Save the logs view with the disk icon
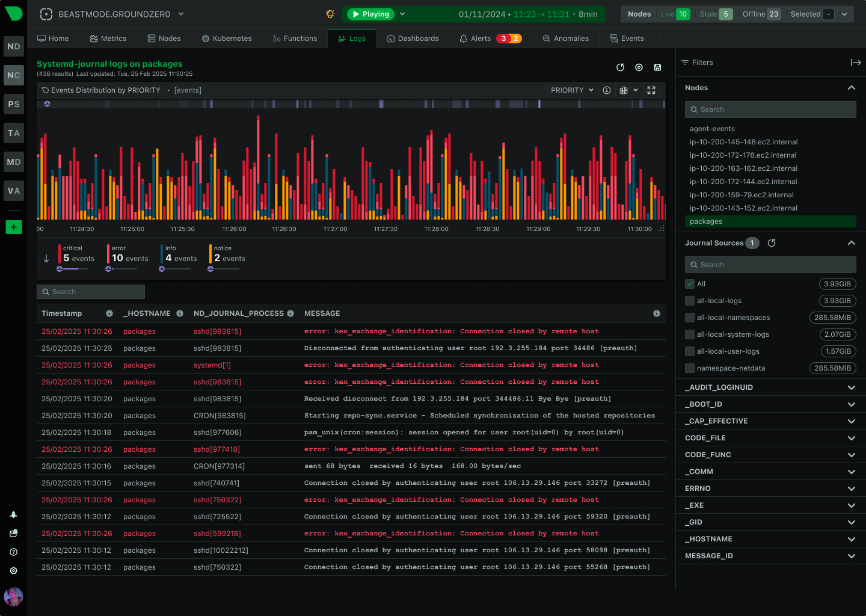Image resolution: width=866 pixels, height=616 pixels. coord(657,67)
